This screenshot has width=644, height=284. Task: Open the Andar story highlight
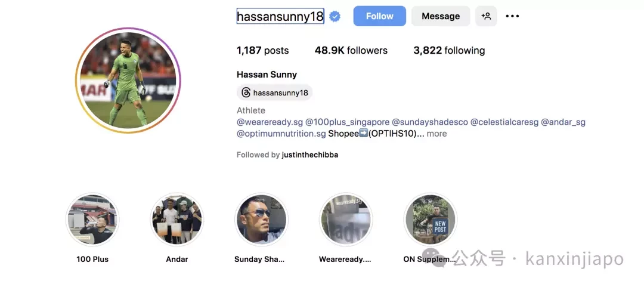(177, 219)
